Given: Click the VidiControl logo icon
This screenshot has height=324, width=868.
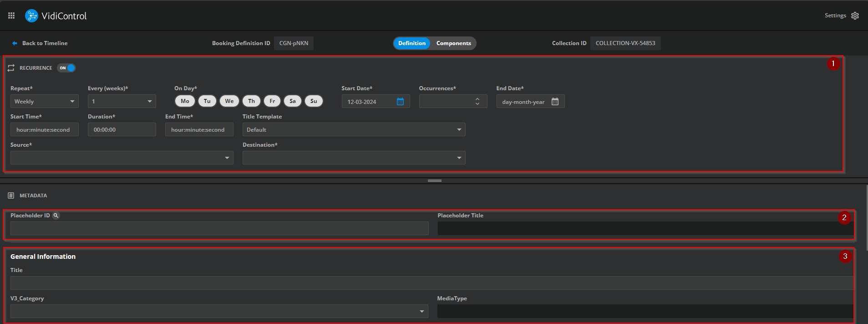Looking at the screenshot, I should 31,16.
